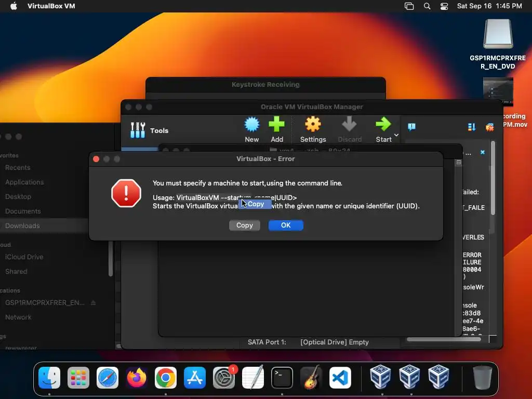This screenshot has width=532, height=399.
Task: Select the Tools item in VirtualBox Manager
Action: [150, 130]
